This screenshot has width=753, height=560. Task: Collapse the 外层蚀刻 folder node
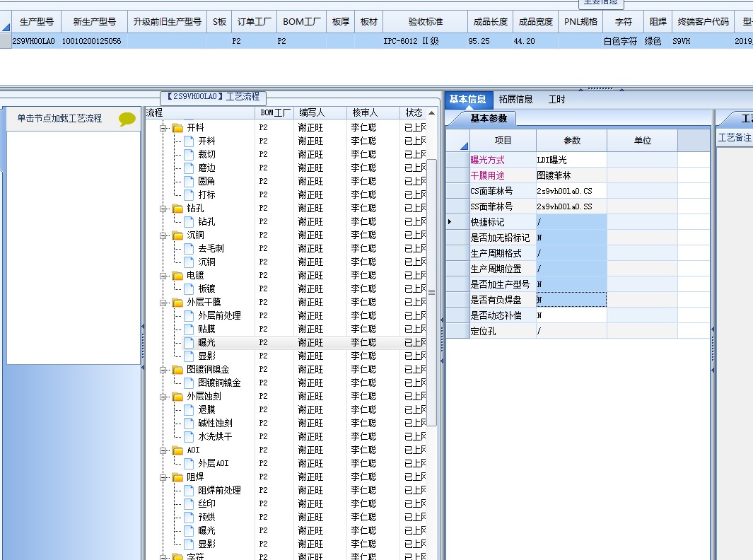click(x=163, y=397)
